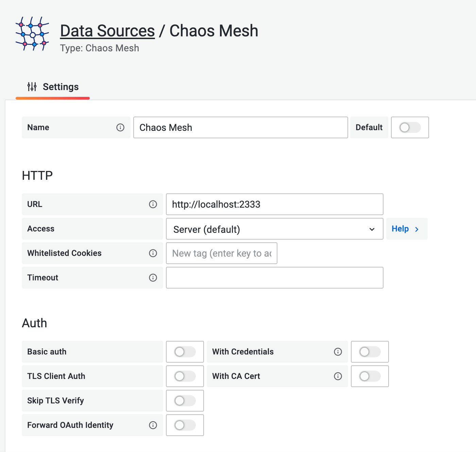Click the Whitelisted Cookies info icon
This screenshot has width=476, height=452.
pos(153,253)
